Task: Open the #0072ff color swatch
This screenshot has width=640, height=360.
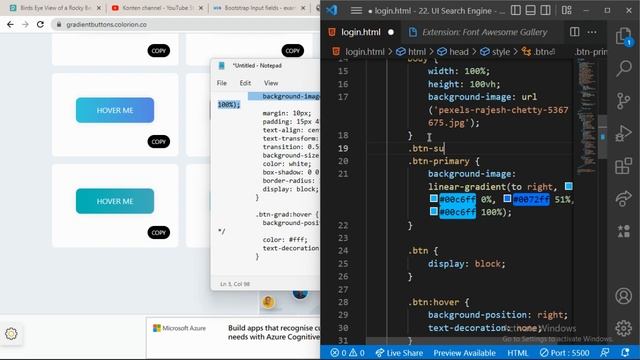Action: [x=507, y=198]
